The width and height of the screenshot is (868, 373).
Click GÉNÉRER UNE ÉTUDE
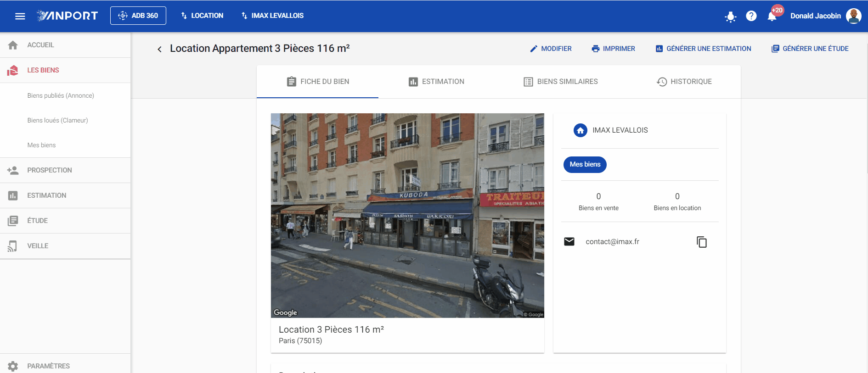tap(810, 49)
